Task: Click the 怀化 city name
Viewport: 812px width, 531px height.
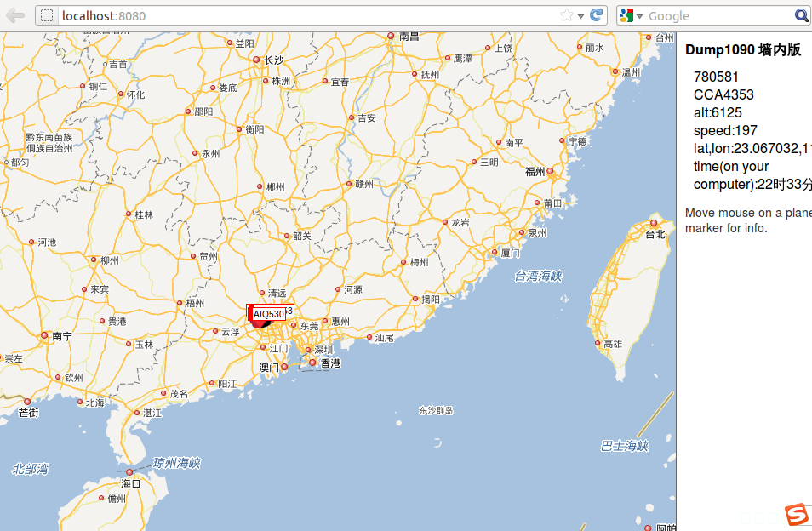Action: pos(136,94)
